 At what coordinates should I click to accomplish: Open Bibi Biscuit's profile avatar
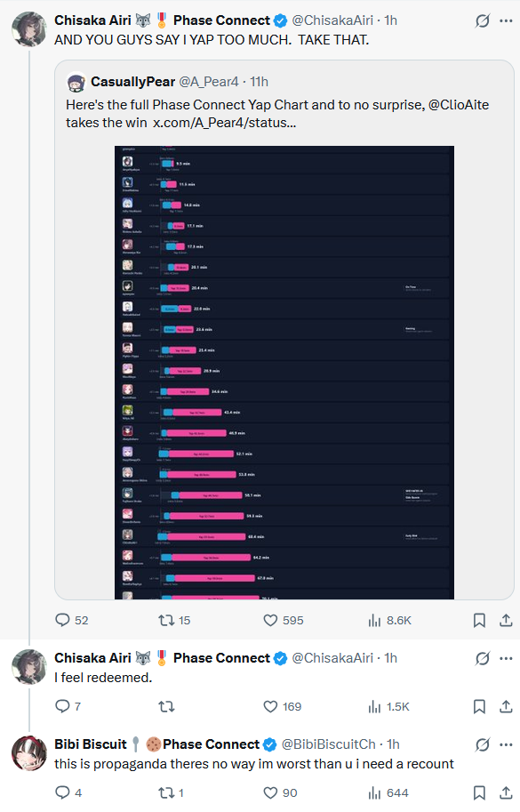[29, 753]
